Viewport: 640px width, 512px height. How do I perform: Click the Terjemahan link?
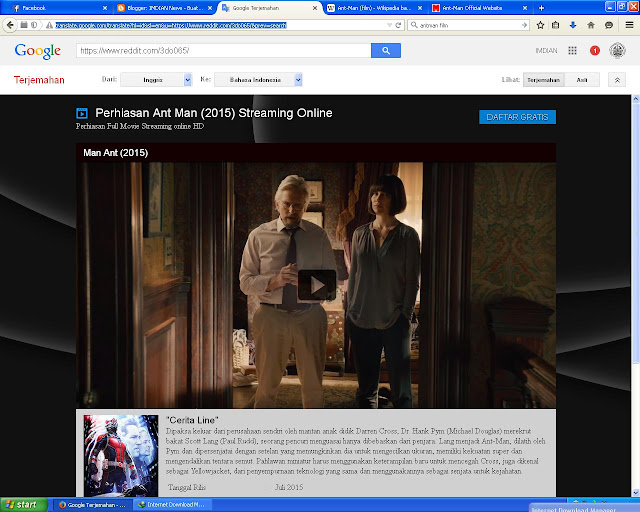coord(38,79)
